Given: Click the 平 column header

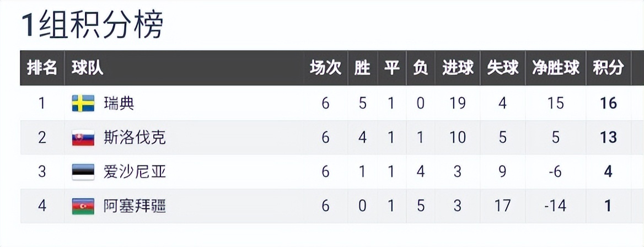Looking at the screenshot, I should pyautogui.click(x=391, y=68).
